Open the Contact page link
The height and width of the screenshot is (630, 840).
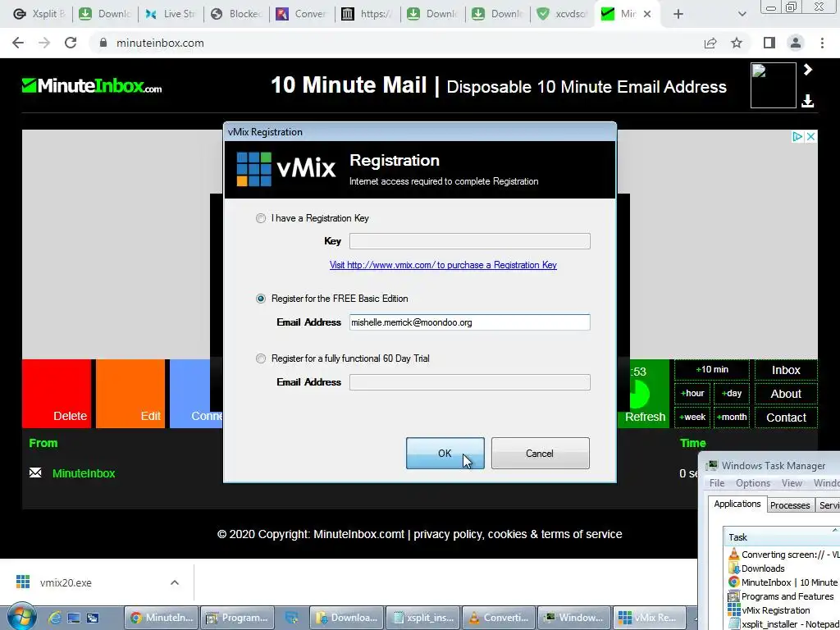(786, 418)
